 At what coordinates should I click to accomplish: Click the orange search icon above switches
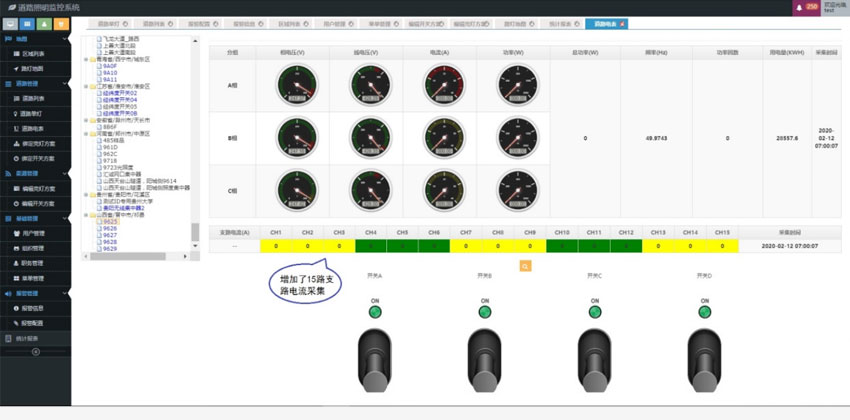[525, 266]
